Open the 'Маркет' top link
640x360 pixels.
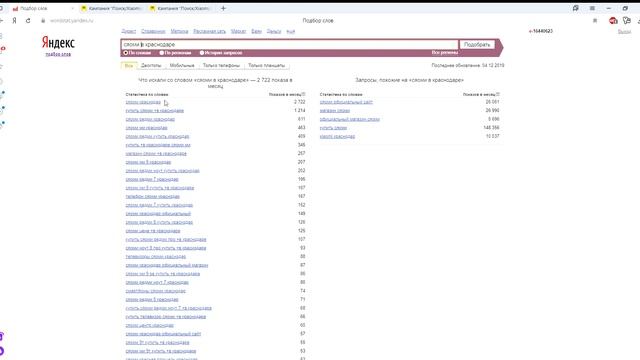click(x=238, y=31)
